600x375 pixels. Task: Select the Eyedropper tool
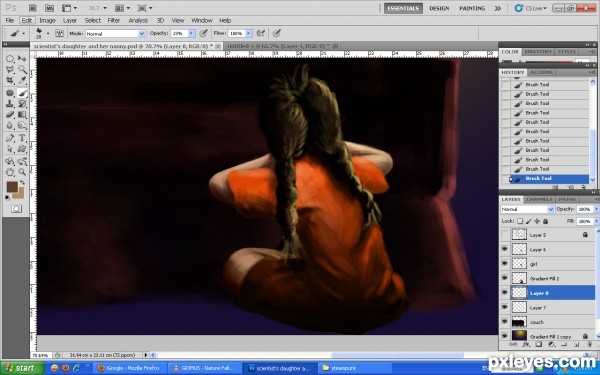[x=22, y=80]
